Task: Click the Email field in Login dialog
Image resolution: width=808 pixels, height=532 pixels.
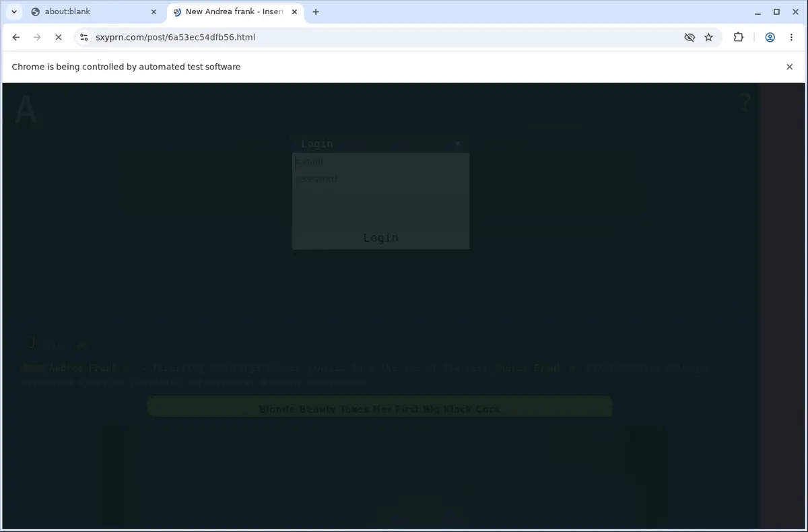Action: (380, 162)
